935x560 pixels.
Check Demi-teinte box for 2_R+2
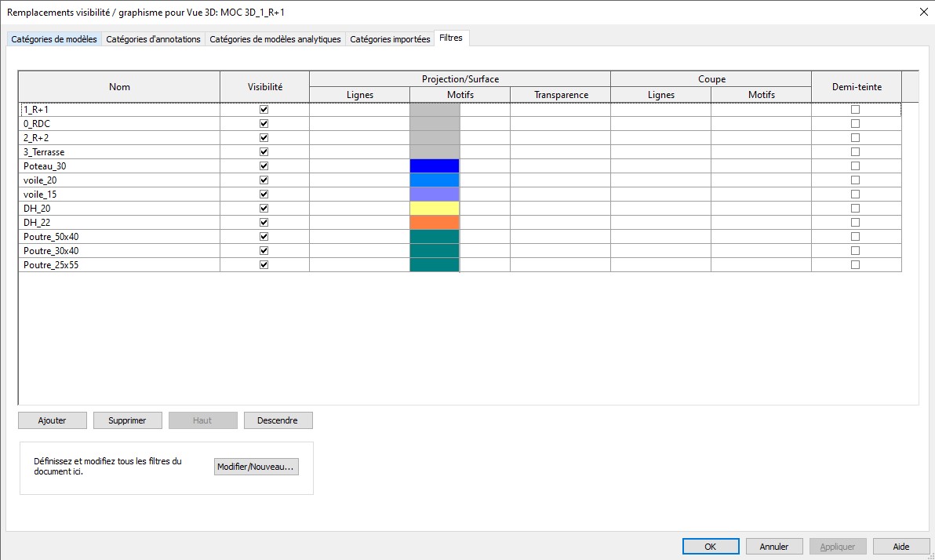click(855, 138)
